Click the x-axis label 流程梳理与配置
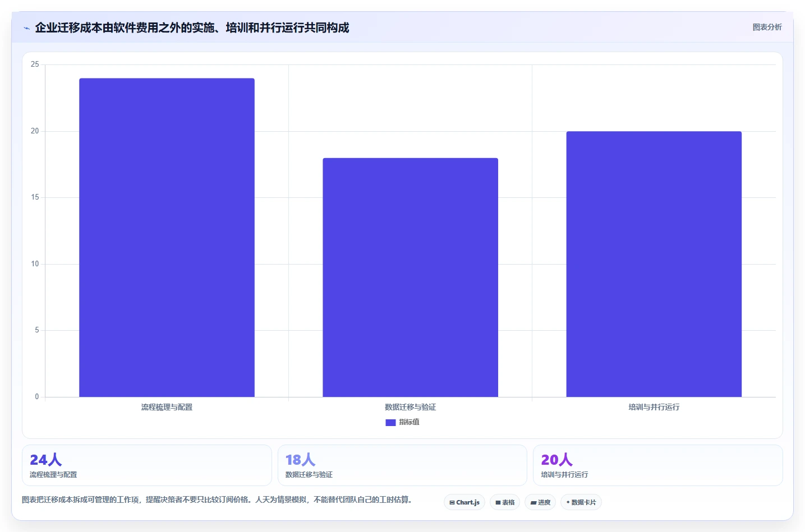The image size is (805, 532). (x=167, y=407)
